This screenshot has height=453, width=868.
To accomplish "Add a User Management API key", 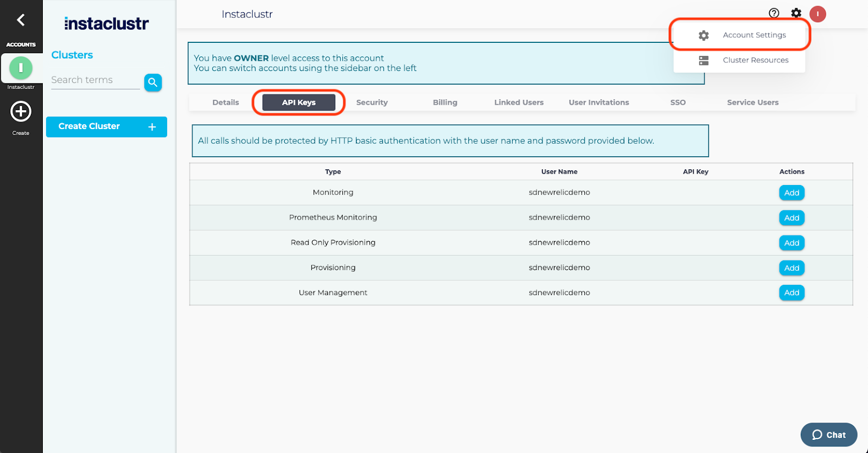I will click(792, 293).
